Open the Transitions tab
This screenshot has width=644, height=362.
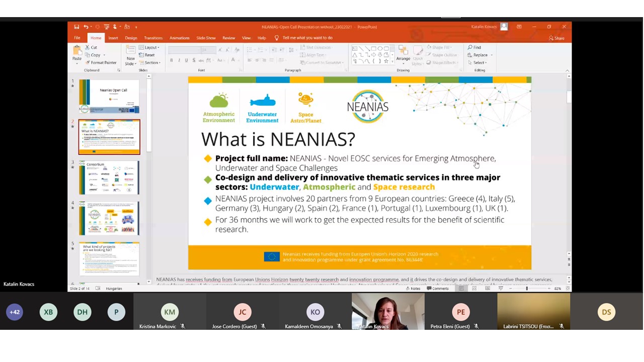pos(153,38)
